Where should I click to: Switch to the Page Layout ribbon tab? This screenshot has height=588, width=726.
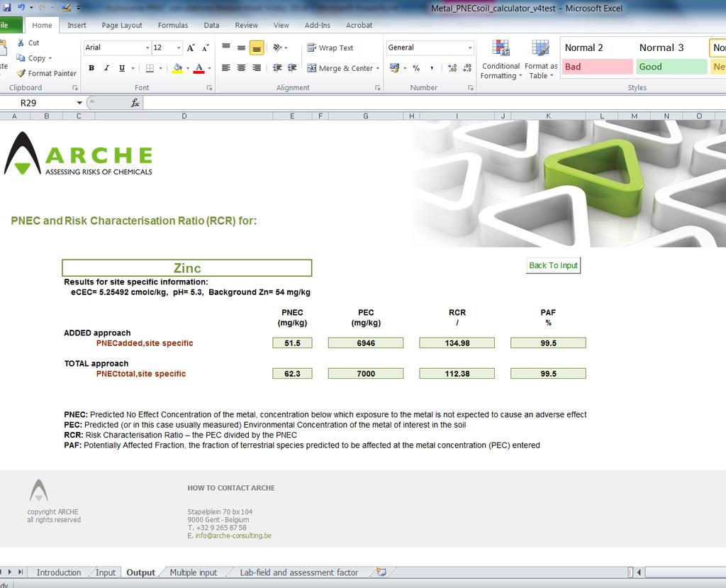point(122,25)
